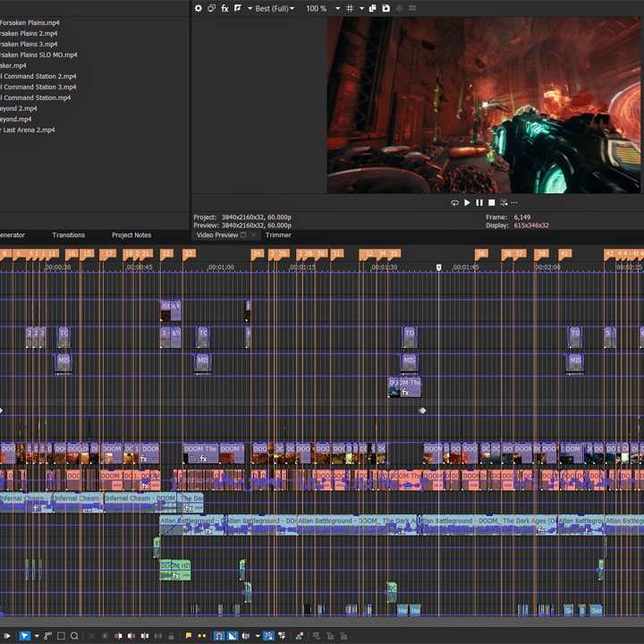This screenshot has height=644, width=644.
Task: Open the Transitions tab
Action: 69,235
